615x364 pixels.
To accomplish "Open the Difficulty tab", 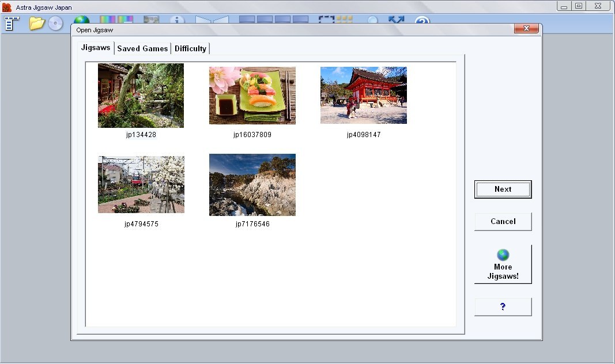I will 190,48.
